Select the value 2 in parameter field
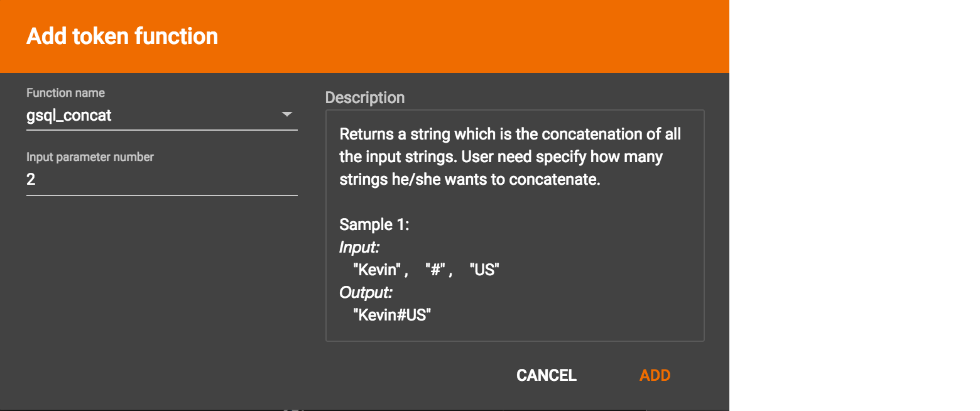The image size is (980, 411). (x=30, y=179)
